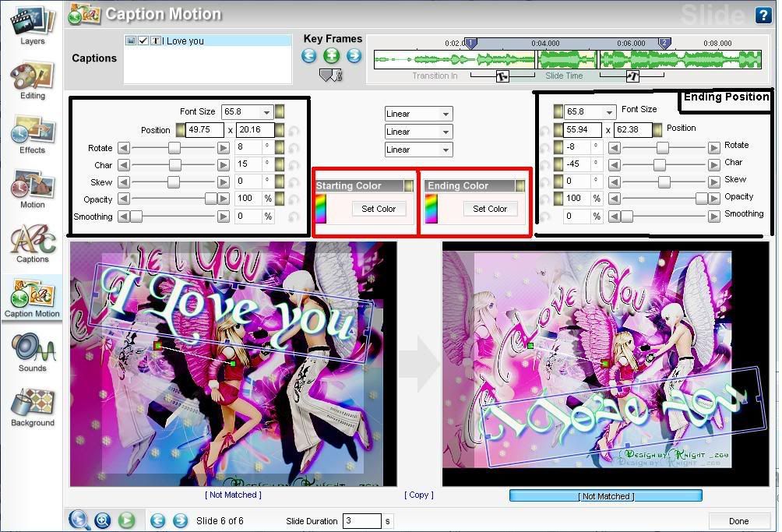This screenshot has height=532, width=782.
Task: Toggle starting Opacity keyframe indicator
Action: click(x=280, y=199)
